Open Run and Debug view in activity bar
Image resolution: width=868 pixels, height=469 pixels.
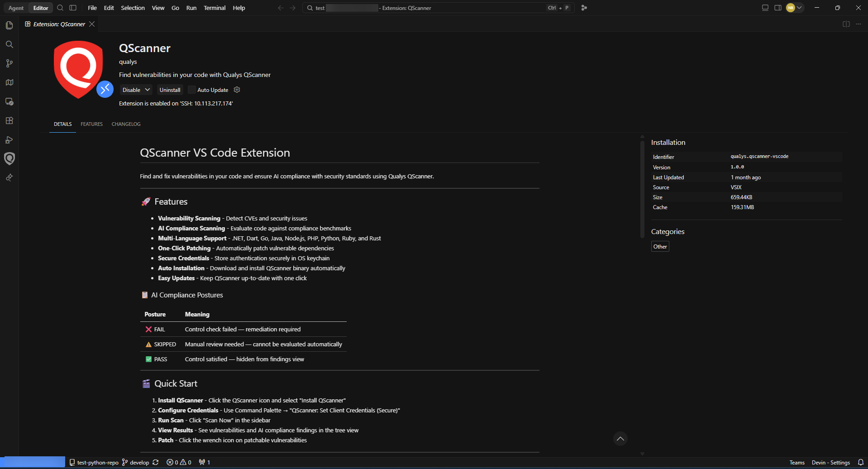coord(9,139)
